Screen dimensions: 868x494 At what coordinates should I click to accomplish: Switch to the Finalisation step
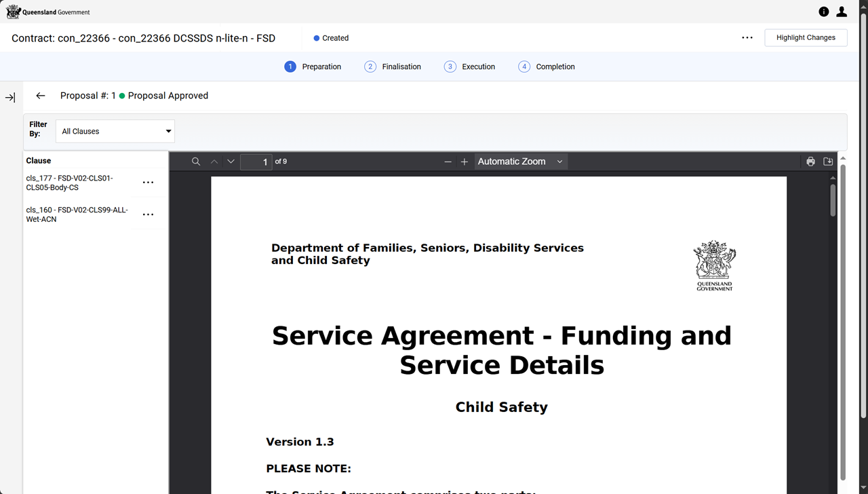point(393,66)
